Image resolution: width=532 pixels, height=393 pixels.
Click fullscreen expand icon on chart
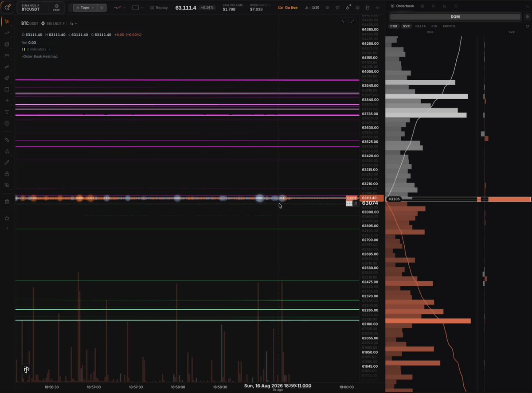coord(352,21)
